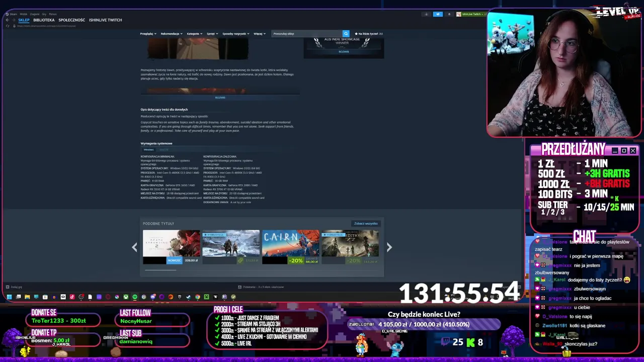Select the Windows system requirements tab

point(148,149)
